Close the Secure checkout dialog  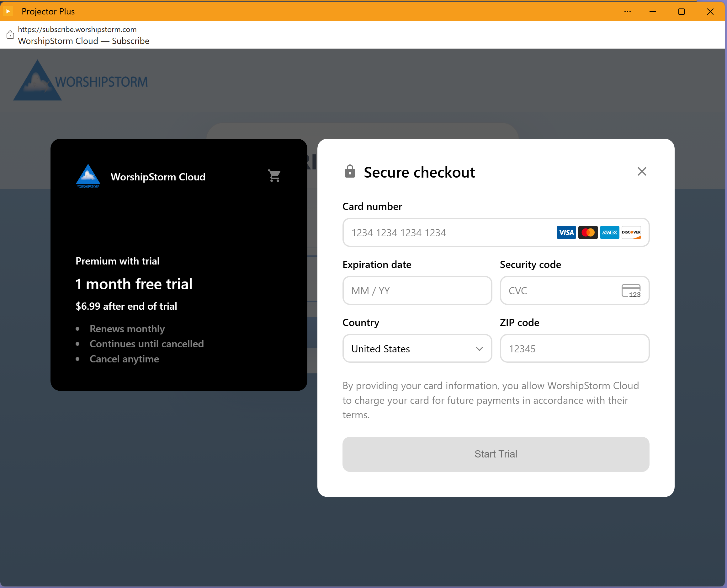(642, 171)
